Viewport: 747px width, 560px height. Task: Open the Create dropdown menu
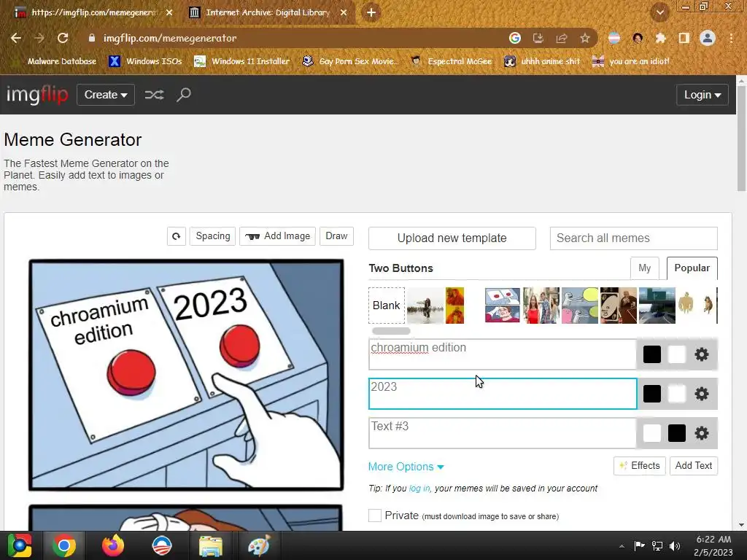click(x=106, y=95)
